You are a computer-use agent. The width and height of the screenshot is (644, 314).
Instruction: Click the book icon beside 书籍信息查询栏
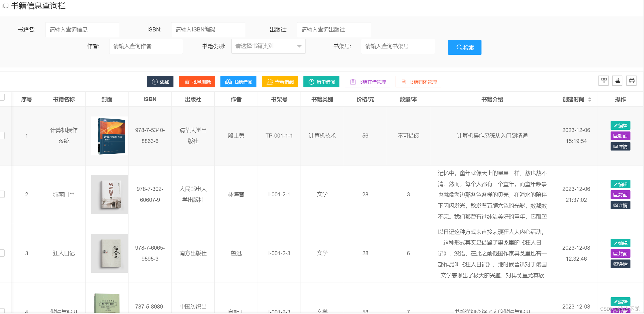click(x=6, y=6)
